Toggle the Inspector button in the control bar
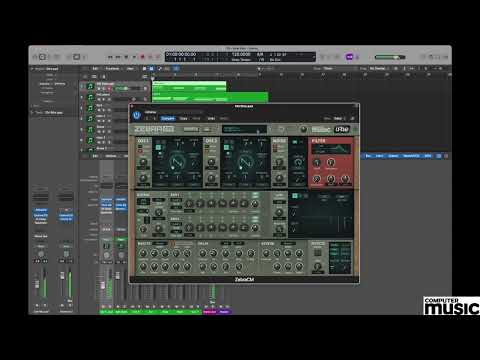Image resolution: width=480 pixels, height=360 pixels. click(42, 57)
